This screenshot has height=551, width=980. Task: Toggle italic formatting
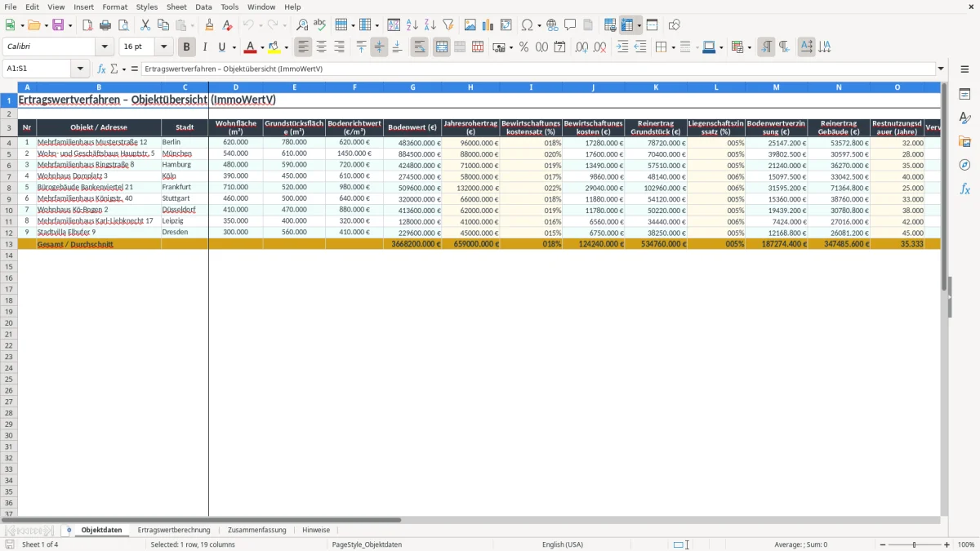pyautogui.click(x=205, y=47)
